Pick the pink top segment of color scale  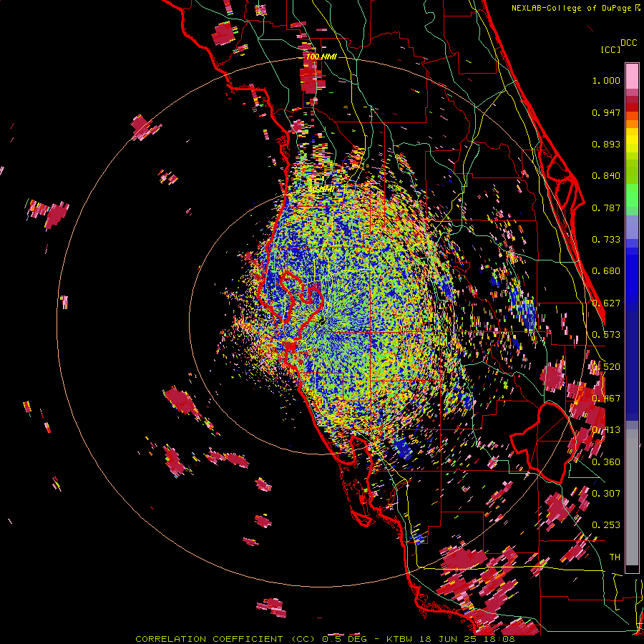[x=632, y=77]
